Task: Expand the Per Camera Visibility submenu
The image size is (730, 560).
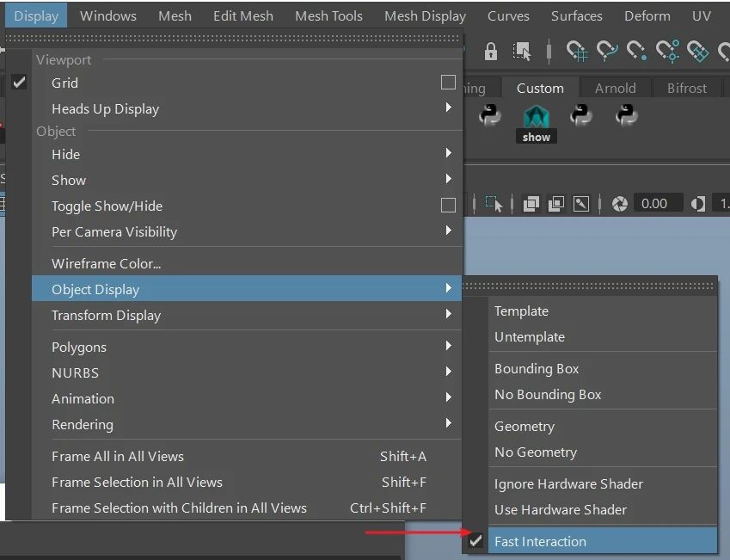Action: coord(247,231)
